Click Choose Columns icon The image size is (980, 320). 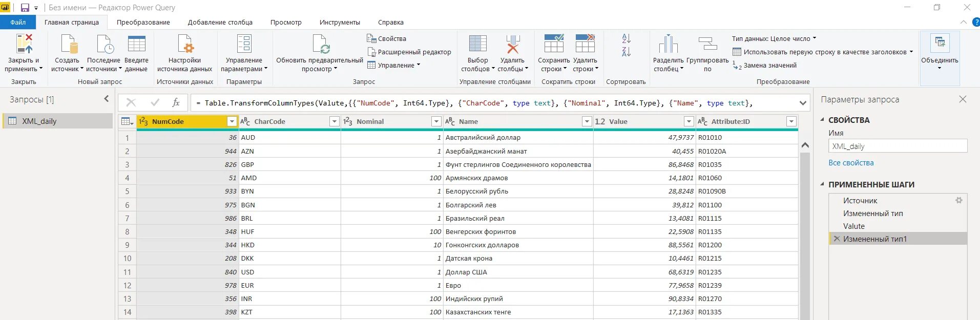click(478, 44)
